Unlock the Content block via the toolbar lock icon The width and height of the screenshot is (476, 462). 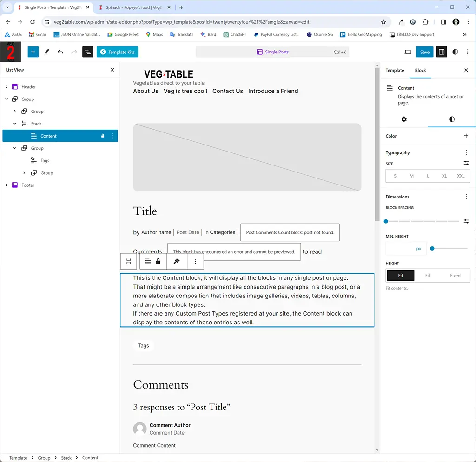click(158, 261)
